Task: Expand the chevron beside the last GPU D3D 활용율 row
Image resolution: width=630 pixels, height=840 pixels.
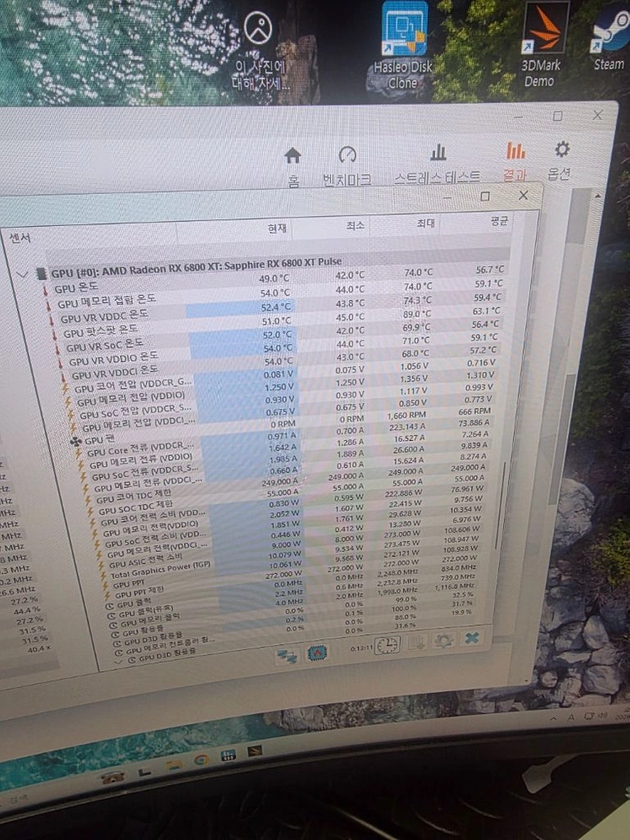Action: click(x=118, y=662)
